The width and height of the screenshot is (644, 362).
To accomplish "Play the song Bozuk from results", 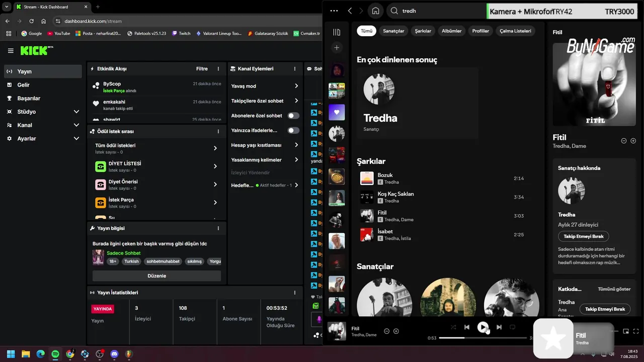I will (367, 178).
